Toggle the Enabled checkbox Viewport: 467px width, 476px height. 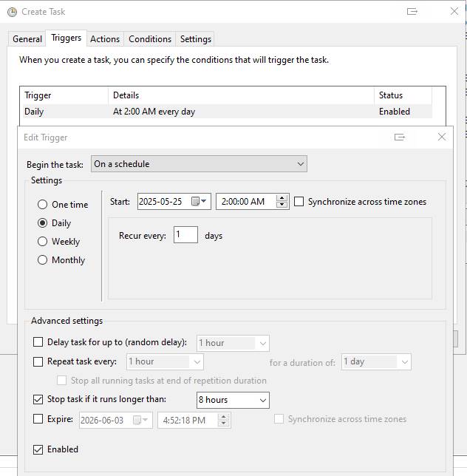click(x=38, y=449)
